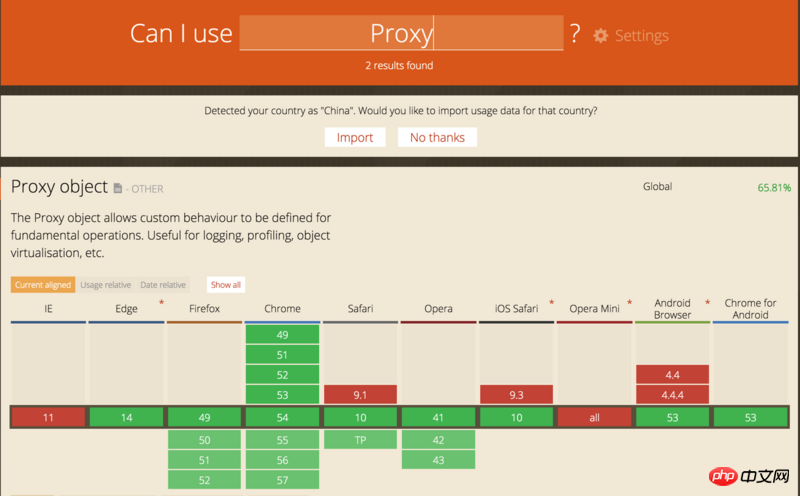This screenshot has width=800, height=496.
Task: Click the asterisk note beside iOS Safari
Action: (551, 301)
